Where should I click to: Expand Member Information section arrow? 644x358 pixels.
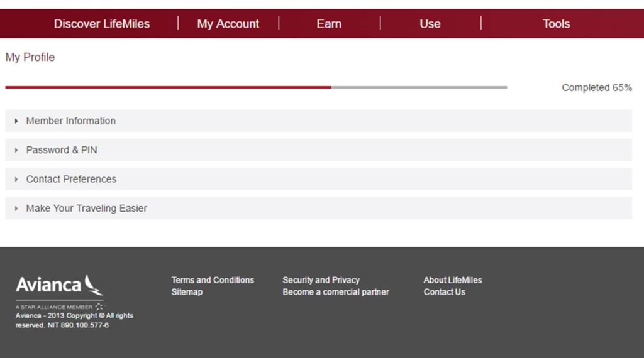(x=16, y=121)
